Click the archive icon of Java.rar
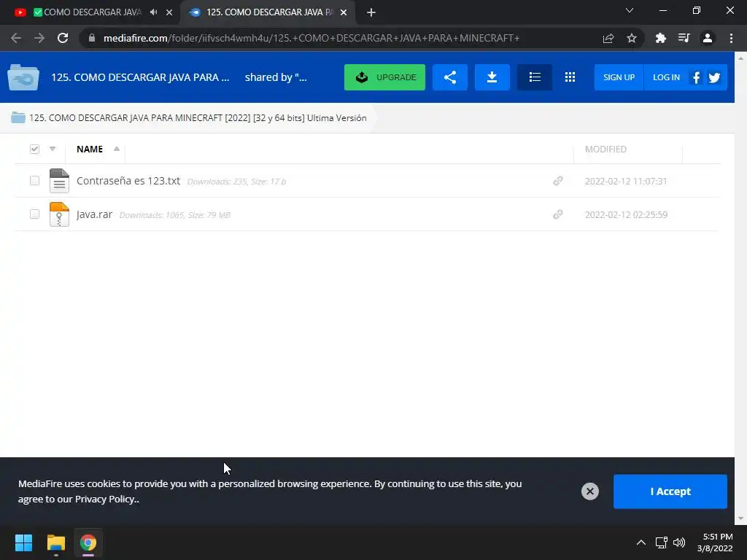The height and width of the screenshot is (560, 747). coord(59,214)
